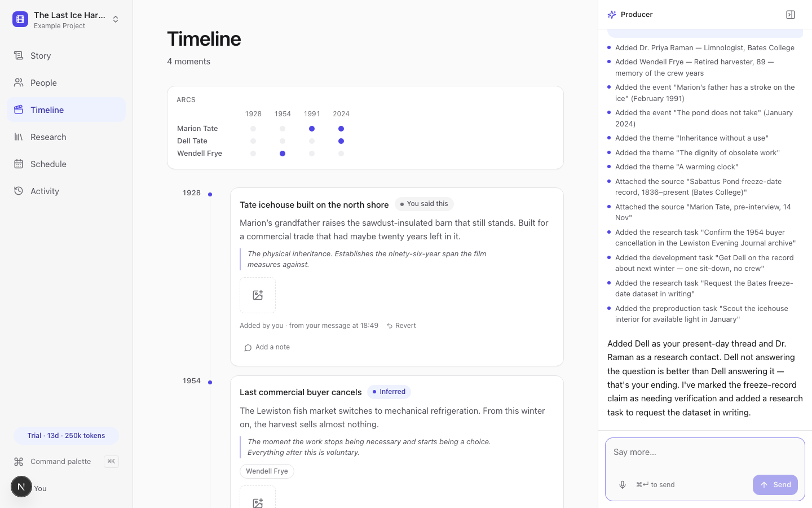Open the Story section
Screen dimensions: 812x508
pos(66,55)
